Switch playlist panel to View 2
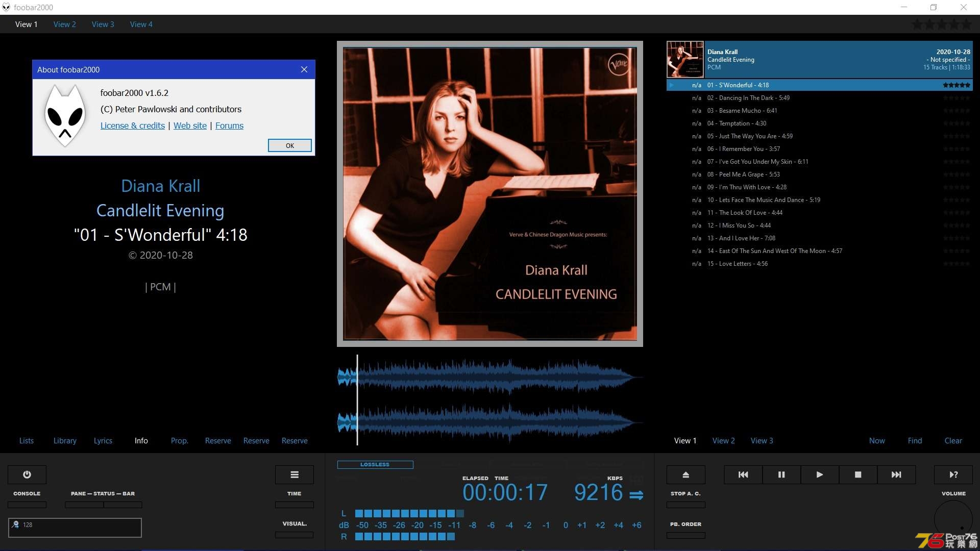Viewport: 980px width, 551px height. click(x=724, y=440)
